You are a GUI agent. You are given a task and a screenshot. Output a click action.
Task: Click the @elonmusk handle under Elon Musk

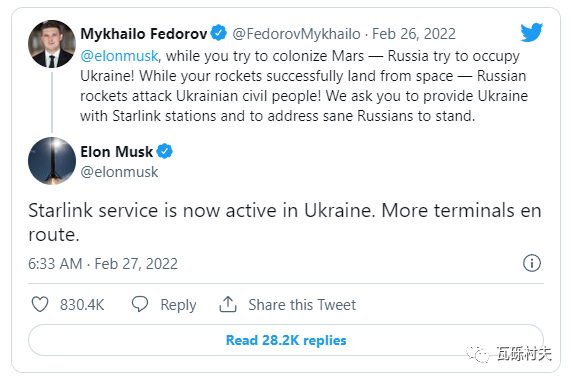119,172
